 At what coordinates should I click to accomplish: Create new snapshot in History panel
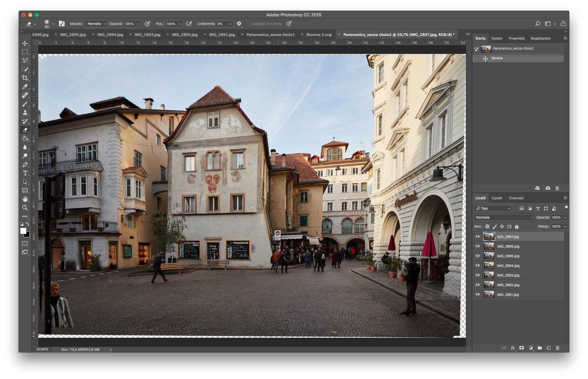tap(548, 188)
